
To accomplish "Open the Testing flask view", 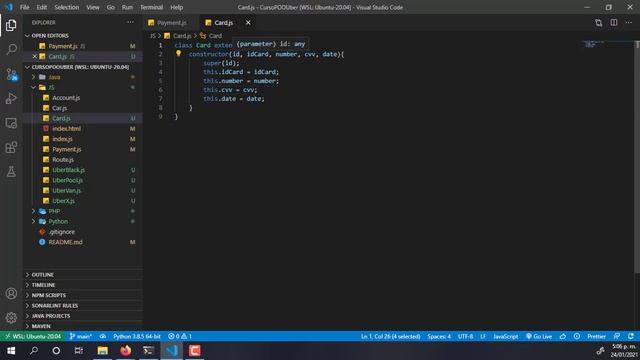I will pos(11,171).
